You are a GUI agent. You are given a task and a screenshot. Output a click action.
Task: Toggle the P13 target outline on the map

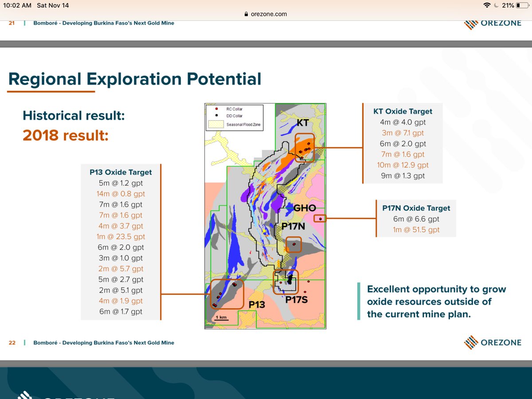coord(226,293)
